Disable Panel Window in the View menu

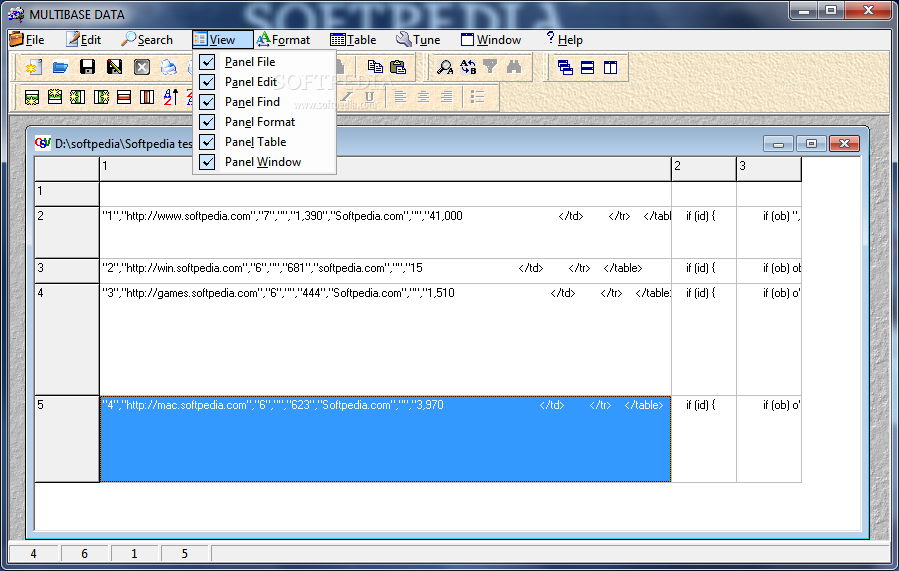(x=264, y=162)
